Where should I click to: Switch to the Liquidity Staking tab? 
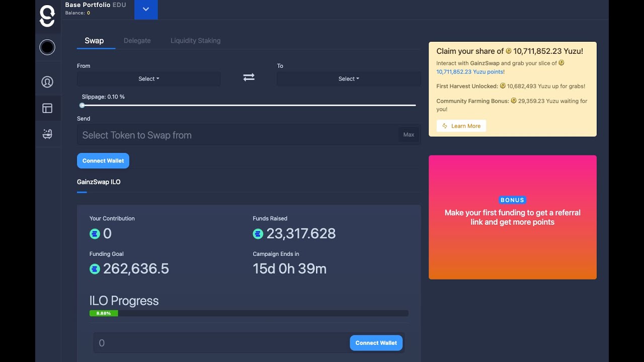pyautogui.click(x=196, y=41)
